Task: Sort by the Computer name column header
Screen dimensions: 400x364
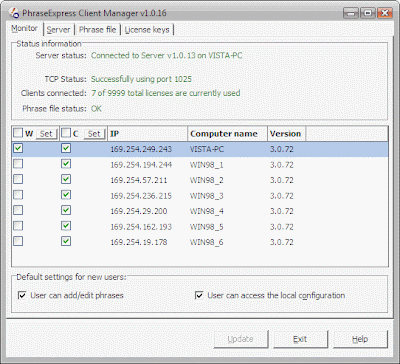Action: click(x=227, y=134)
